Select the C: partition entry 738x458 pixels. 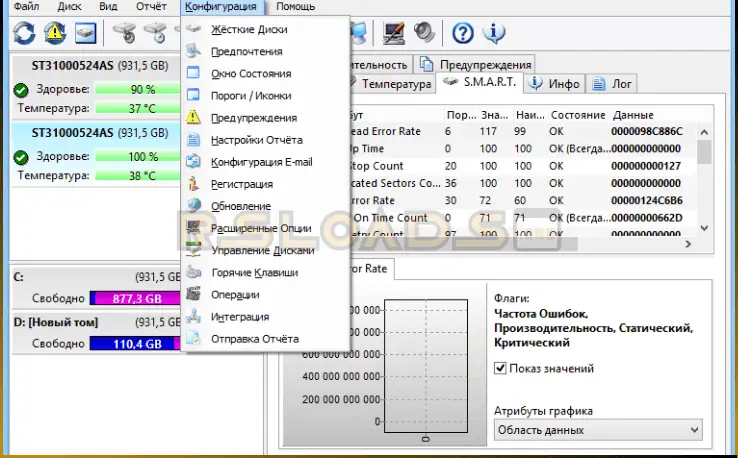(x=96, y=288)
